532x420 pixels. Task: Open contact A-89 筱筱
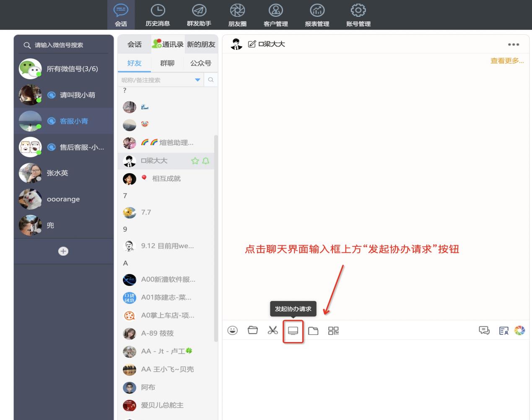(x=167, y=334)
